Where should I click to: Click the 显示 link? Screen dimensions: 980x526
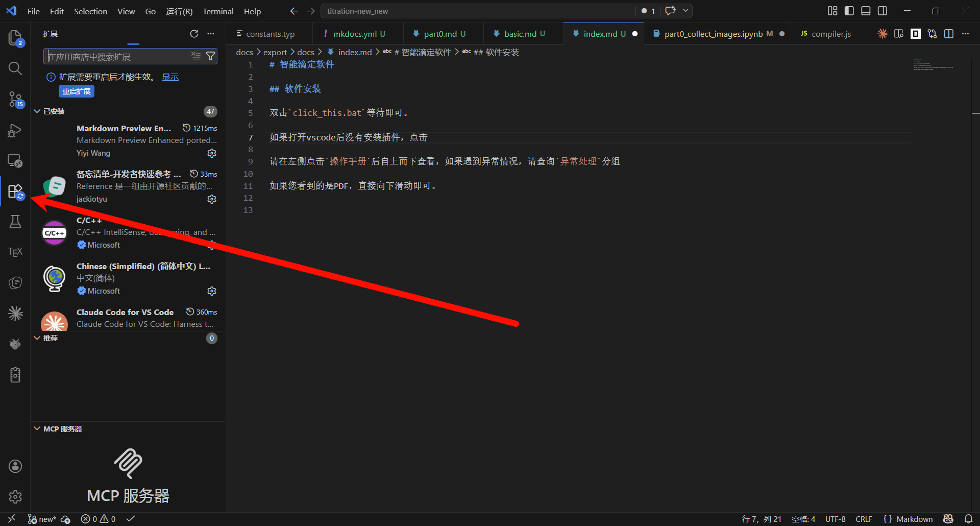point(170,77)
